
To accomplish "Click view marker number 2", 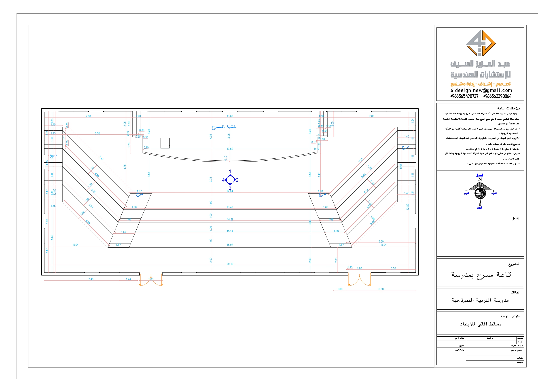I will tap(237, 180).
